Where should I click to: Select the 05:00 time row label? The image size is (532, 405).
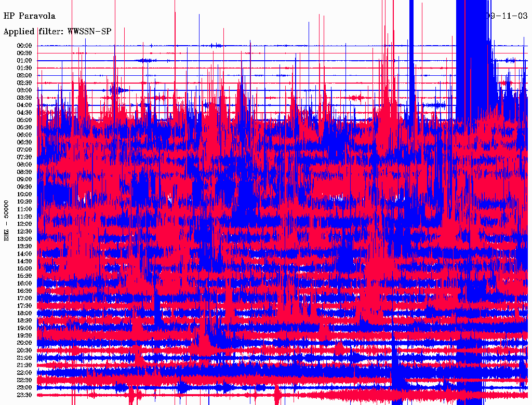[24, 120]
